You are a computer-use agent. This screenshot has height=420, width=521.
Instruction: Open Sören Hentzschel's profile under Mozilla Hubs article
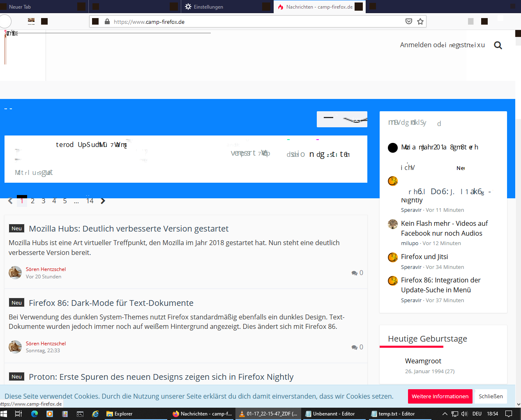pyautogui.click(x=46, y=269)
